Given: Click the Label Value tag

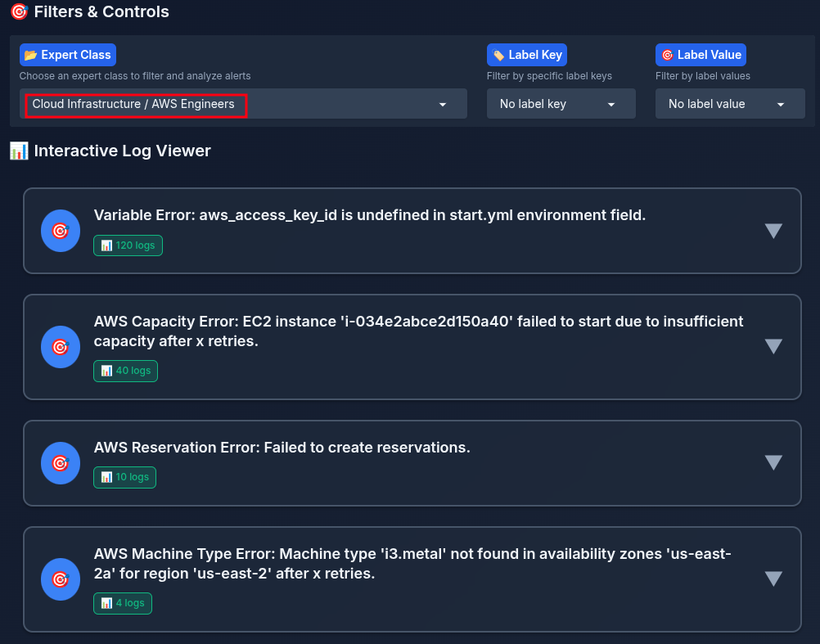Looking at the screenshot, I should point(701,55).
